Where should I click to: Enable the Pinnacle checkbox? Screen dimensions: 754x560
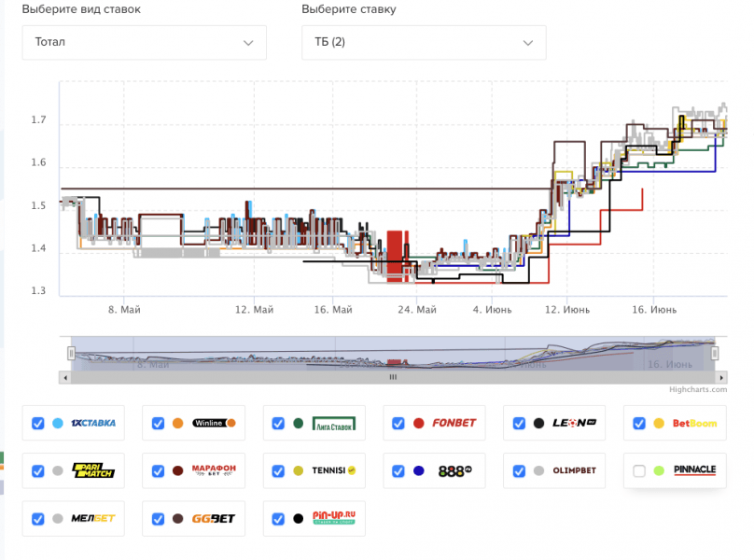tap(639, 470)
